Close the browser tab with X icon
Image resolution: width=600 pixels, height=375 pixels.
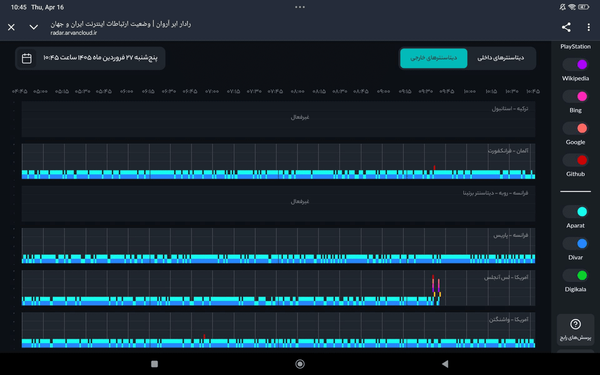coord(11,27)
